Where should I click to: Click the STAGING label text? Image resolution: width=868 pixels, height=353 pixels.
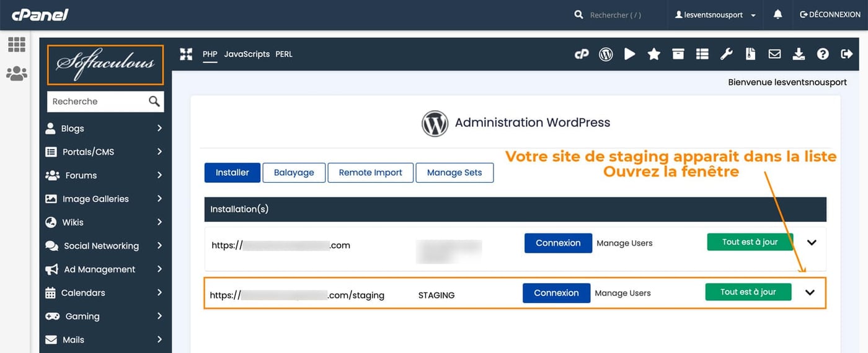pos(436,295)
